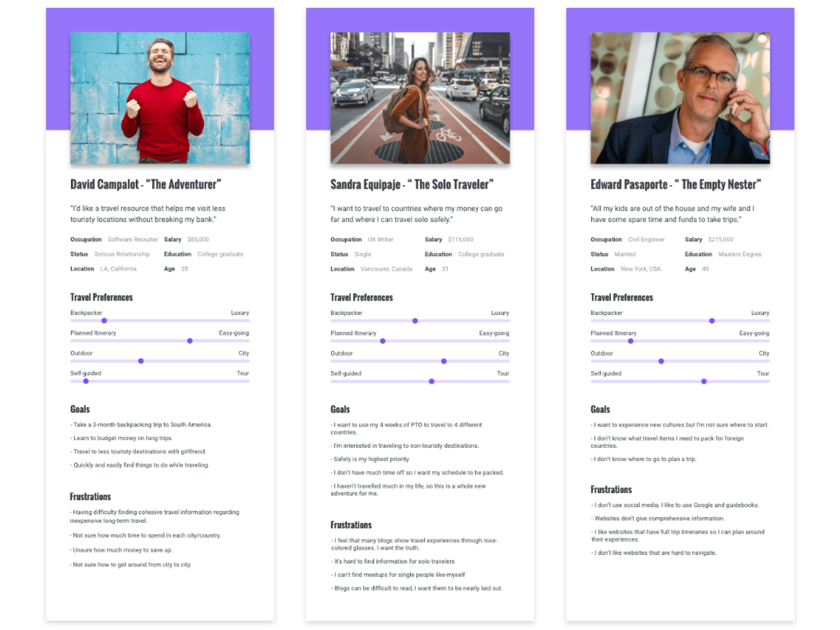Click David's salary value $95,000
840x630 pixels.
(x=198, y=239)
